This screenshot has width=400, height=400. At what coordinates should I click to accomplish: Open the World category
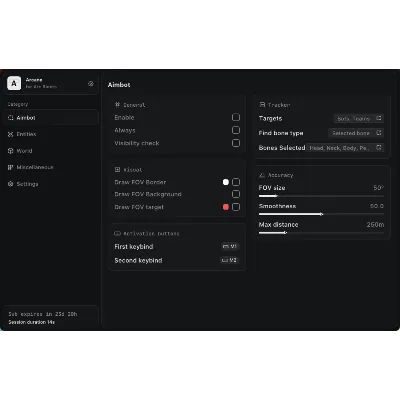[51, 151]
